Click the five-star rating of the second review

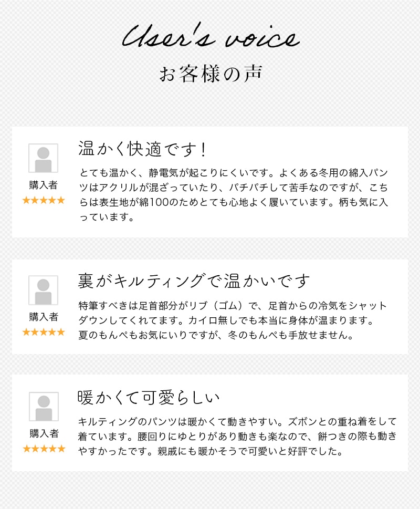(x=44, y=332)
